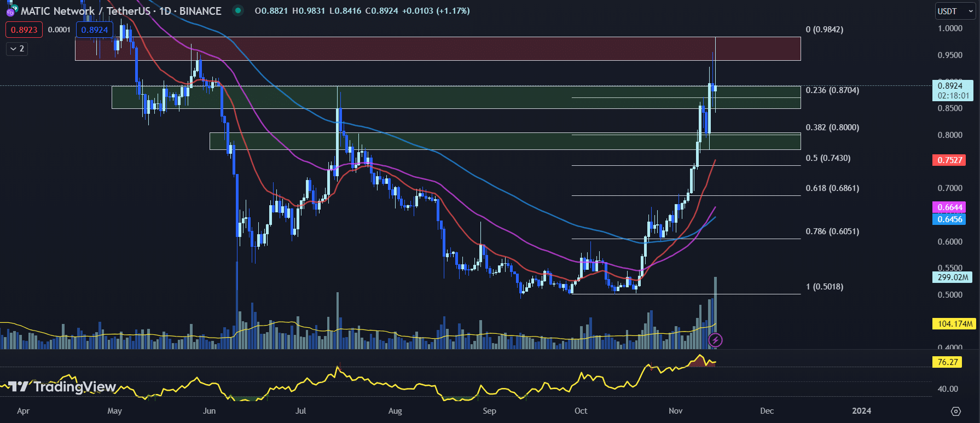Click the RSI value label 76.27
This screenshot has width=980, height=423.
coord(947,362)
